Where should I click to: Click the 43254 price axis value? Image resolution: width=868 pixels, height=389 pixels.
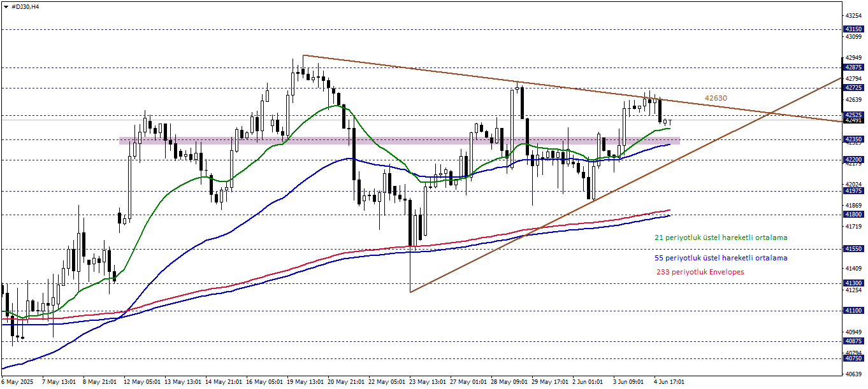pyautogui.click(x=853, y=15)
